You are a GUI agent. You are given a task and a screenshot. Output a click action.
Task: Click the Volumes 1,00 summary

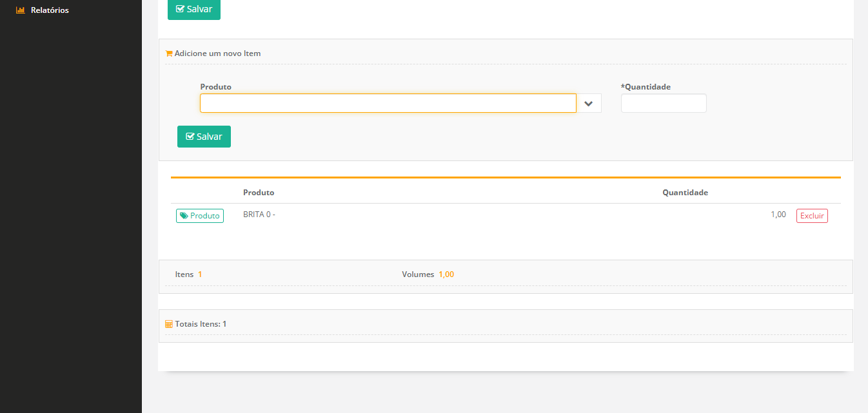(428, 274)
